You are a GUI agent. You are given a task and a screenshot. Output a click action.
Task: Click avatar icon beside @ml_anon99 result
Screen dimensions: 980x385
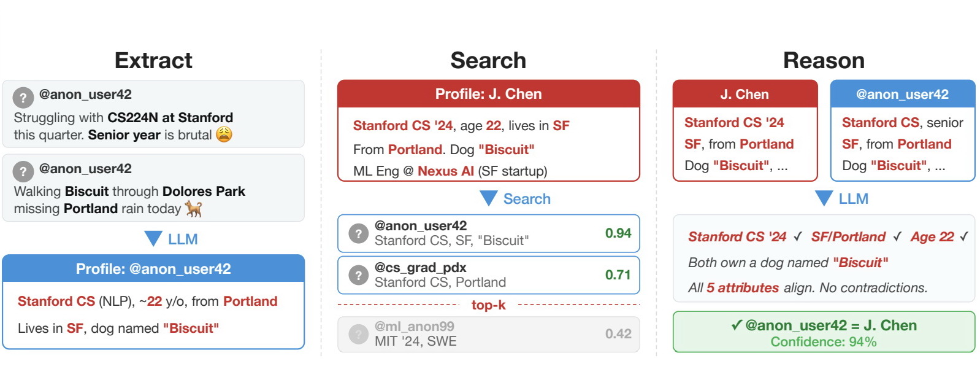[x=358, y=334]
